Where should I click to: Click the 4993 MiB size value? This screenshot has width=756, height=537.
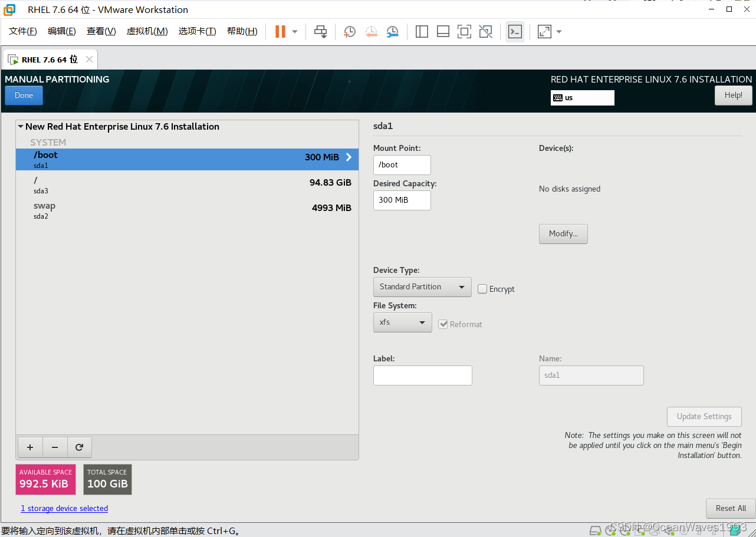point(331,208)
